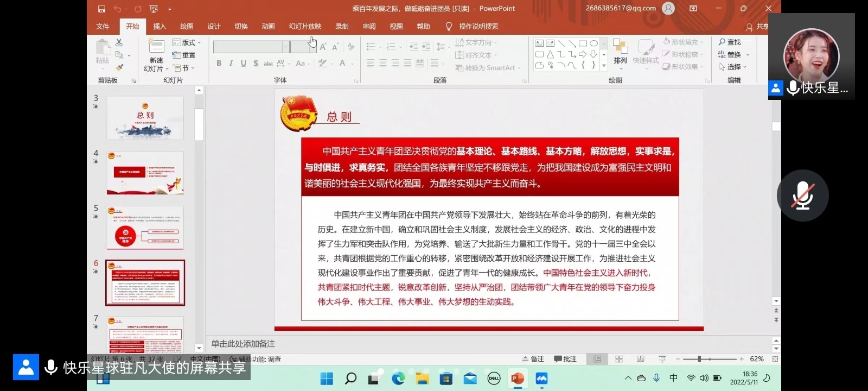Open the Shape Outline (形状轮廓) dropdown
The height and width of the screenshot is (391, 868).
click(x=684, y=54)
